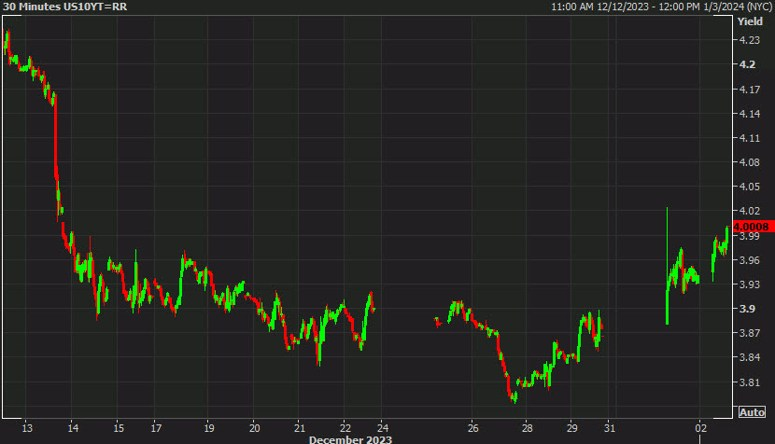Click the '30 Minutes US10YT=RR' chart title
This screenshot has height=444, width=775.
65,6
